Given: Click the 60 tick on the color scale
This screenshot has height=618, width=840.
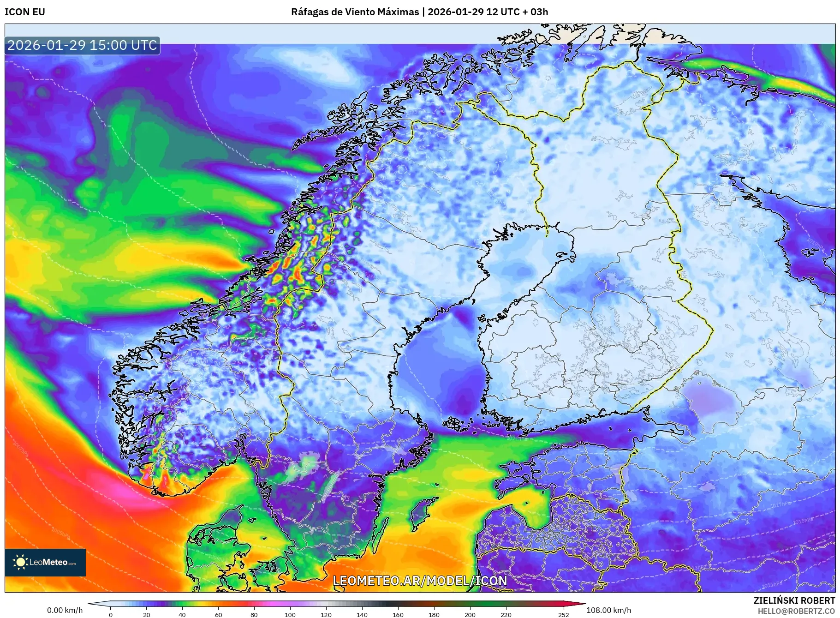Looking at the screenshot, I should point(218,615).
